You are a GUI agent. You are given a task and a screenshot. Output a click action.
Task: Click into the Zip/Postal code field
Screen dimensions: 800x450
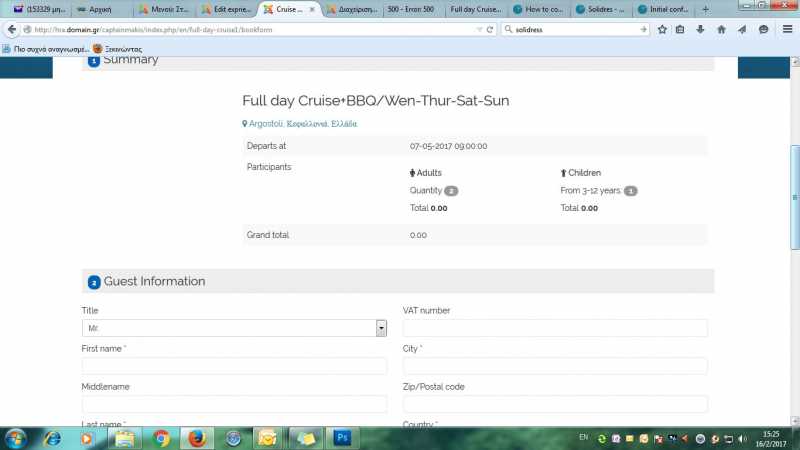point(555,404)
